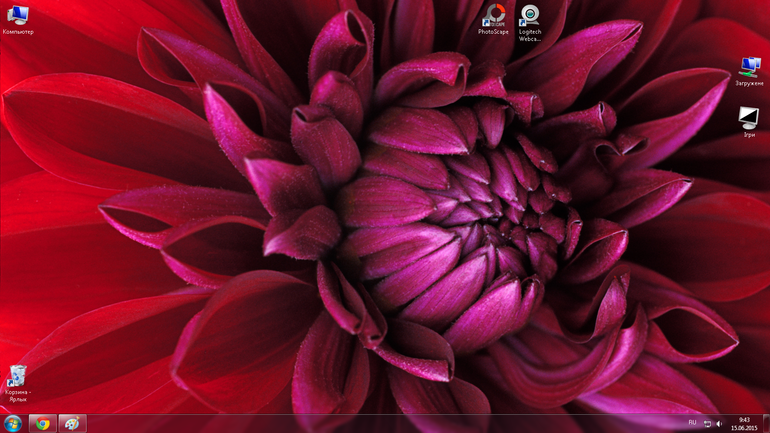Click the 15.06.2015 date on taskbar

pyautogui.click(x=744, y=428)
